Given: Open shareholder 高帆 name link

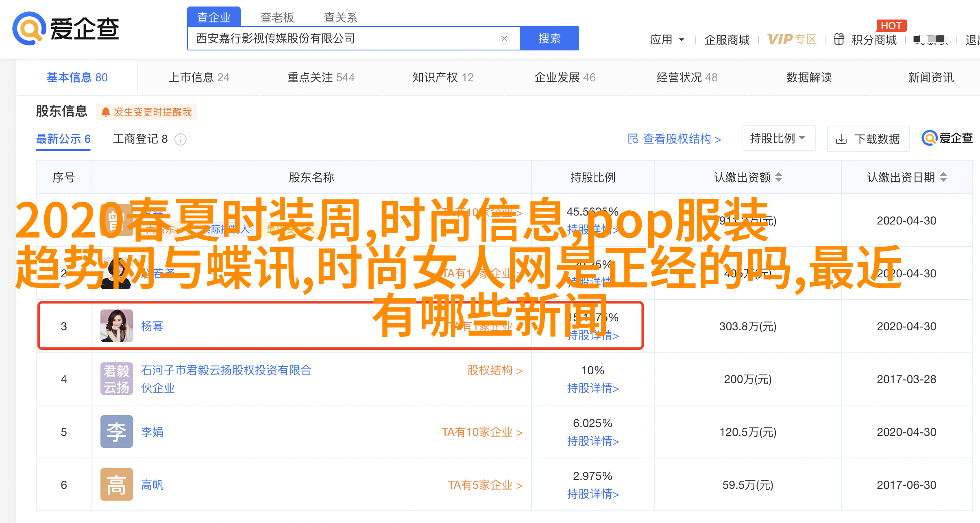Looking at the screenshot, I should [x=152, y=485].
